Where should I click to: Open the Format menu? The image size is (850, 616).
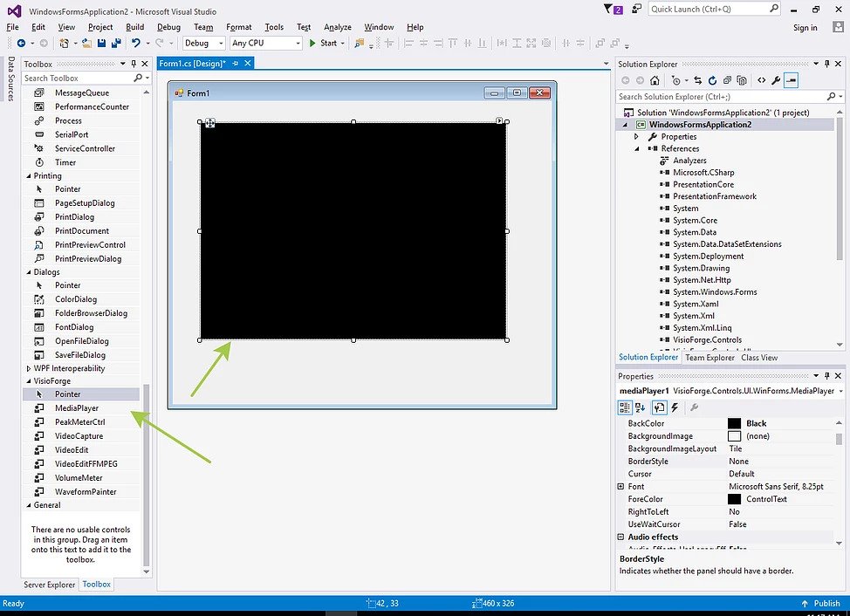(x=238, y=26)
